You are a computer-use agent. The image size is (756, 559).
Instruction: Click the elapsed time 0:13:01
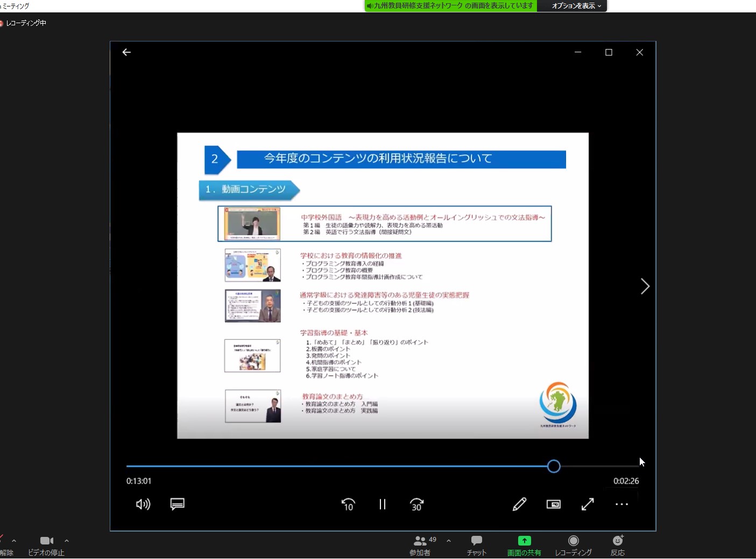click(139, 481)
